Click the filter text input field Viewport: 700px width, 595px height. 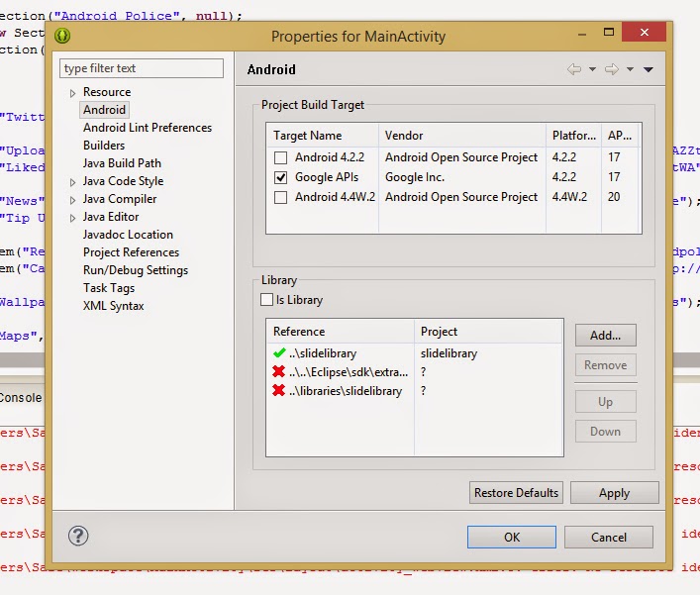(x=142, y=68)
